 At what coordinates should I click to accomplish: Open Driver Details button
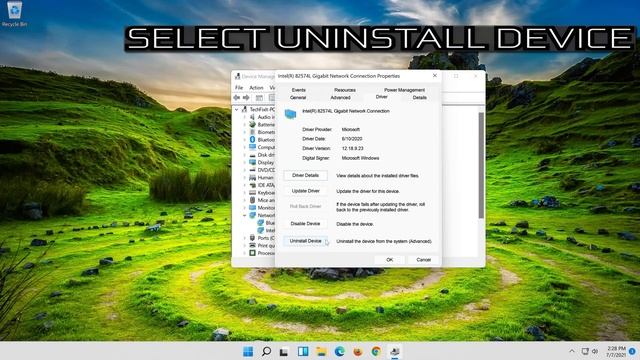click(305, 176)
